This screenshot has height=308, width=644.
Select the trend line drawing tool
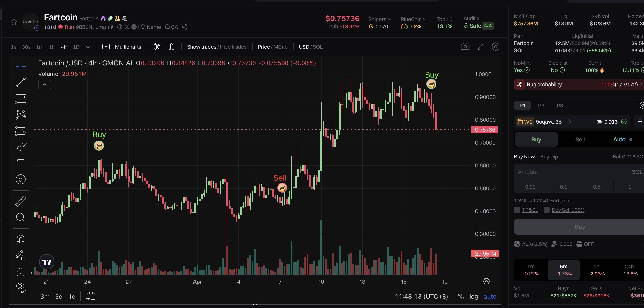pyautogui.click(x=20, y=82)
